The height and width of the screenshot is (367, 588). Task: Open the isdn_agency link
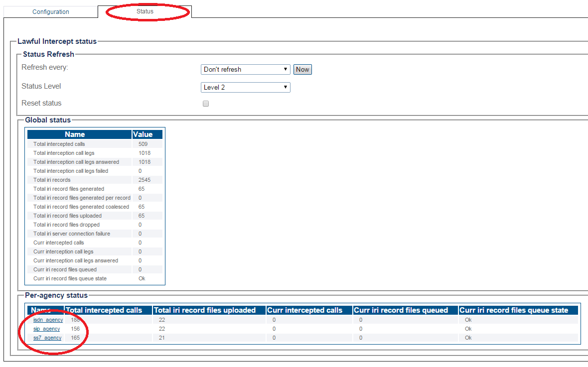pos(48,320)
